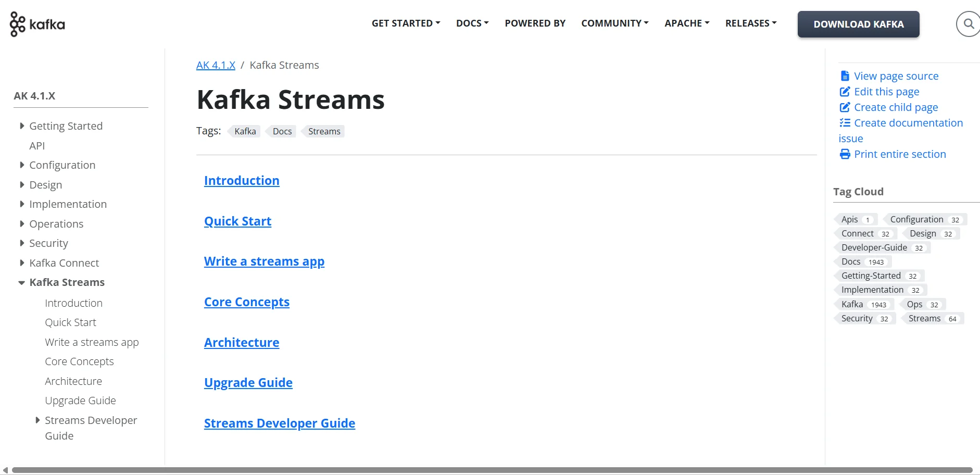Click the Connect tag in Tag Cloud
Screen dimensions: 980x475
pyautogui.click(x=865, y=233)
